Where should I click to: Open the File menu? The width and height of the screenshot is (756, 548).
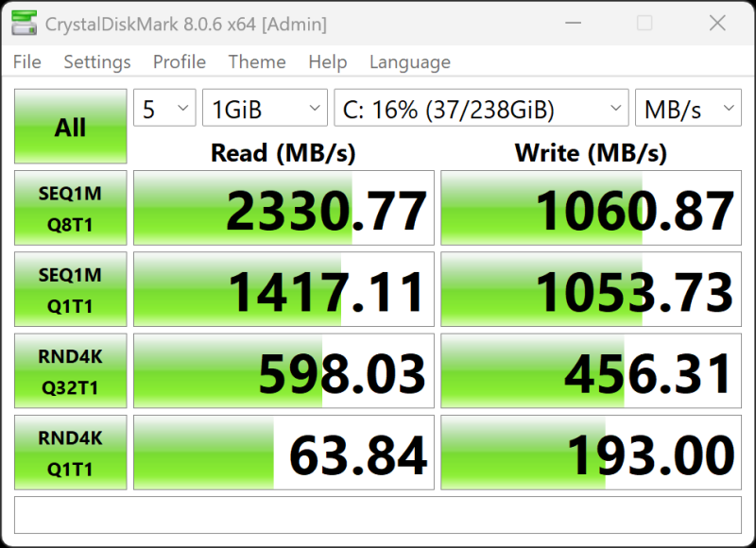[x=27, y=62]
